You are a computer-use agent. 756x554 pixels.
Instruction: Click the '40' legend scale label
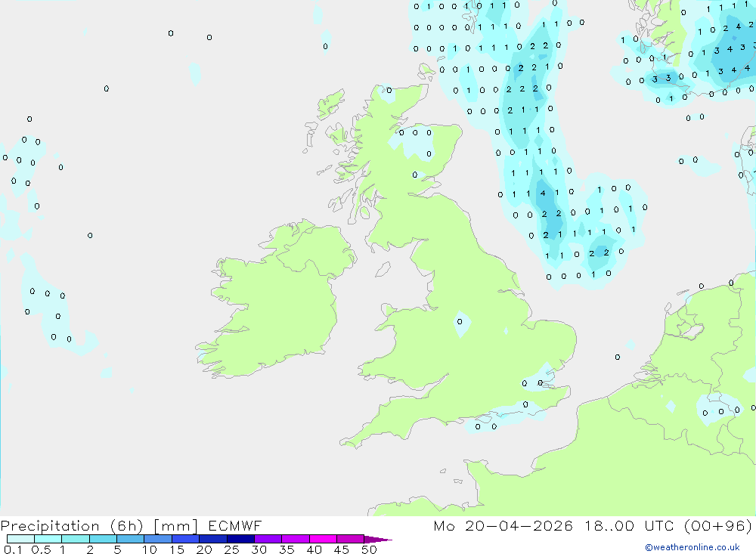coord(314,549)
